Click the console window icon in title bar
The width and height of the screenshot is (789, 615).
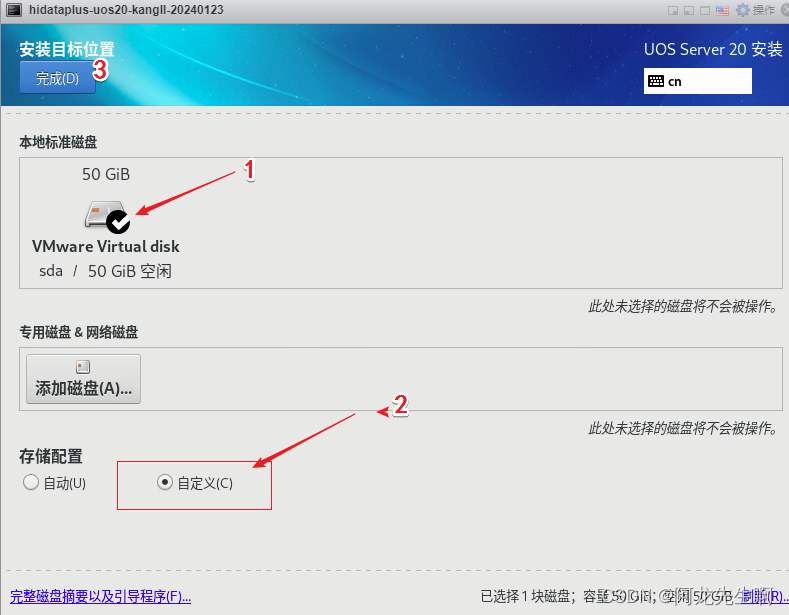(14, 10)
